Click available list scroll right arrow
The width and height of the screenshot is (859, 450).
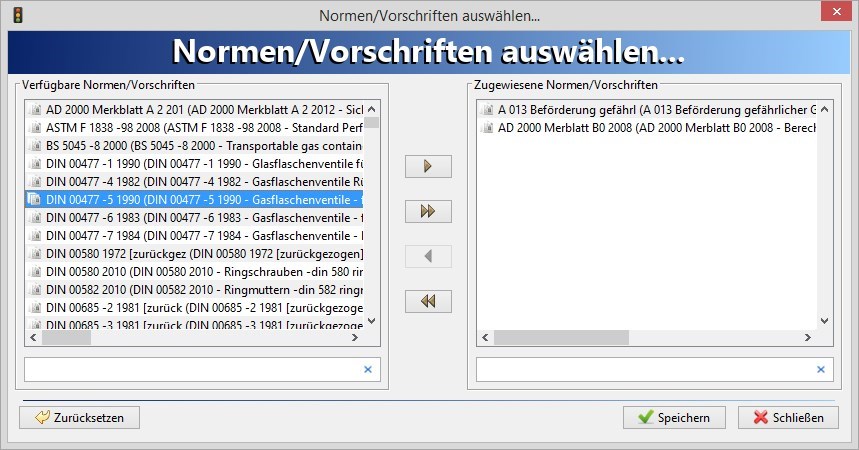click(x=355, y=338)
